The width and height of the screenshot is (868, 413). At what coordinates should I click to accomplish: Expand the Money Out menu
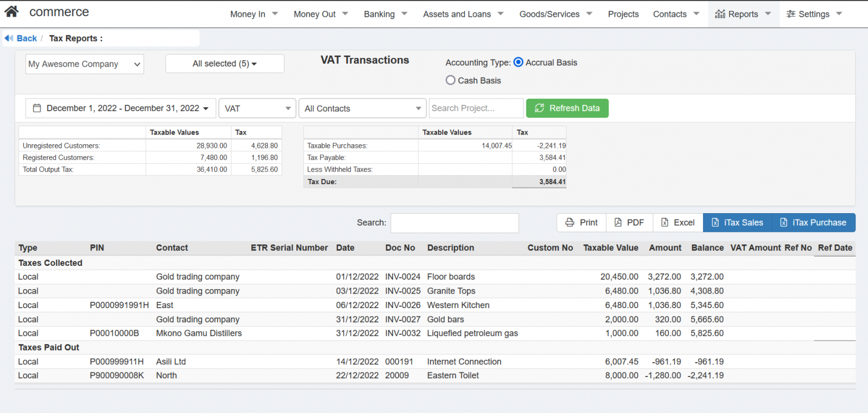321,14
